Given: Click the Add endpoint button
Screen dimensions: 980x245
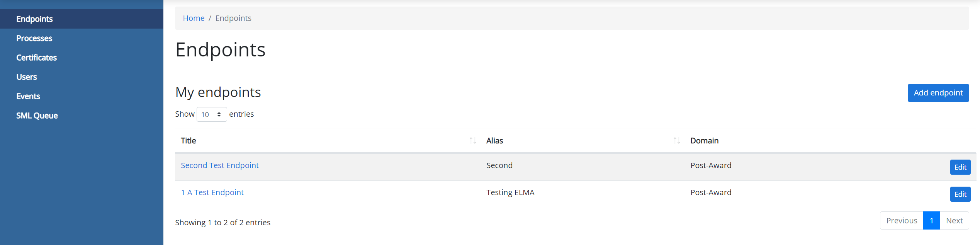Looking at the screenshot, I should point(938,93).
